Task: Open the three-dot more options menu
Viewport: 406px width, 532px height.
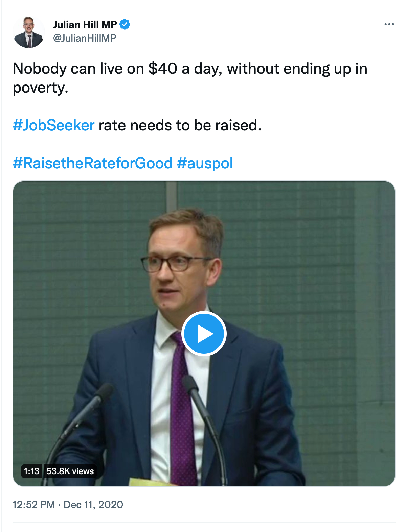Action: (389, 24)
